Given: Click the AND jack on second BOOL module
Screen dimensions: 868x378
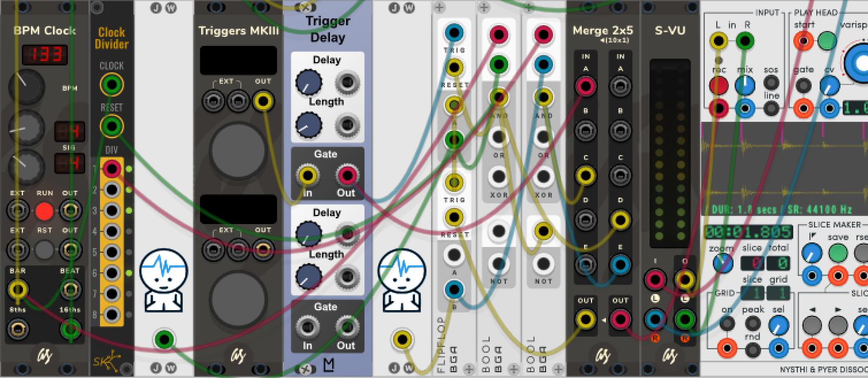Looking at the screenshot, I should click(x=543, y=97).
